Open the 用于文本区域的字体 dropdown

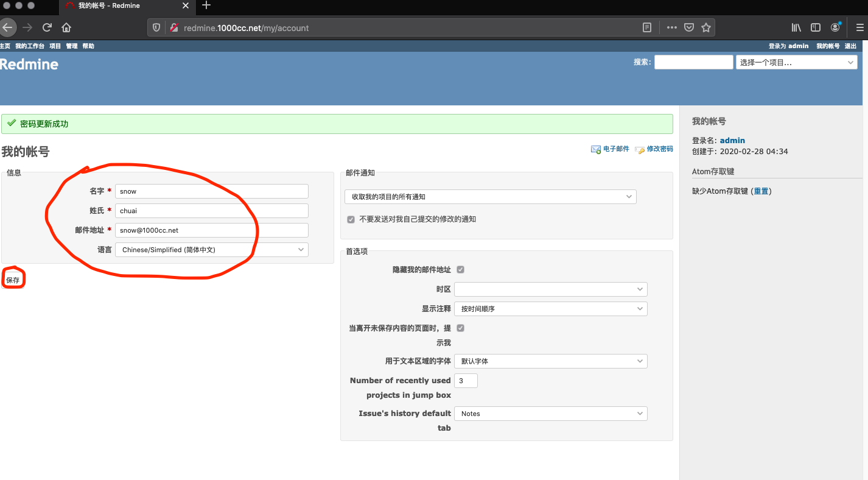click(551, 361)
